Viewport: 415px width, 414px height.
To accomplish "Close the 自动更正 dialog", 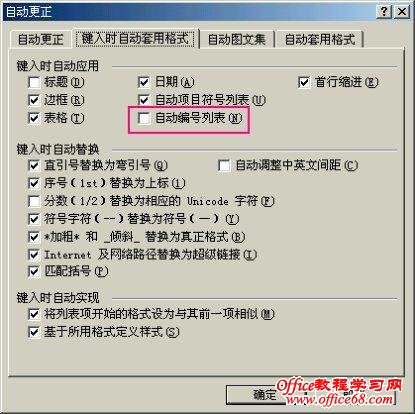I will pyautogui.click(x=402, y=12).
